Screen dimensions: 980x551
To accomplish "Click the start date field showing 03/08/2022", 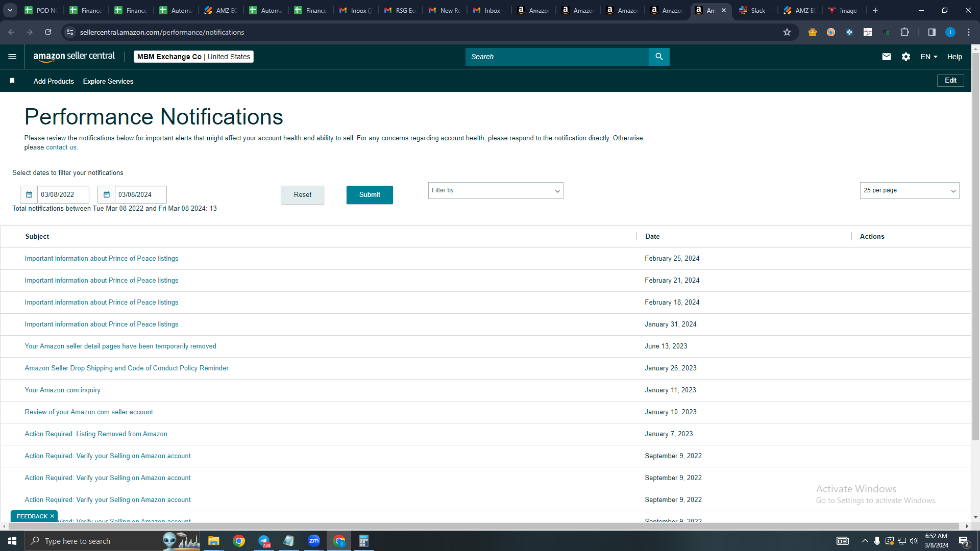I will pos(63,195).
